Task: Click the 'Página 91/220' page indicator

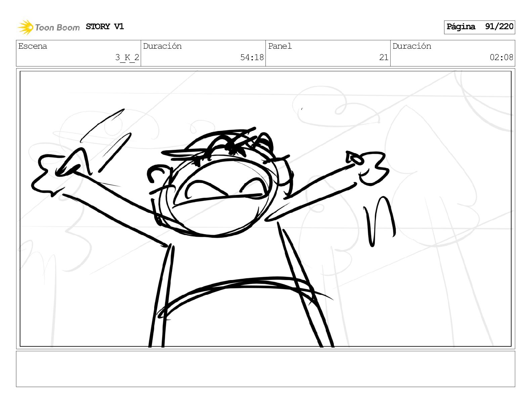Action: (x=480, y=27)
